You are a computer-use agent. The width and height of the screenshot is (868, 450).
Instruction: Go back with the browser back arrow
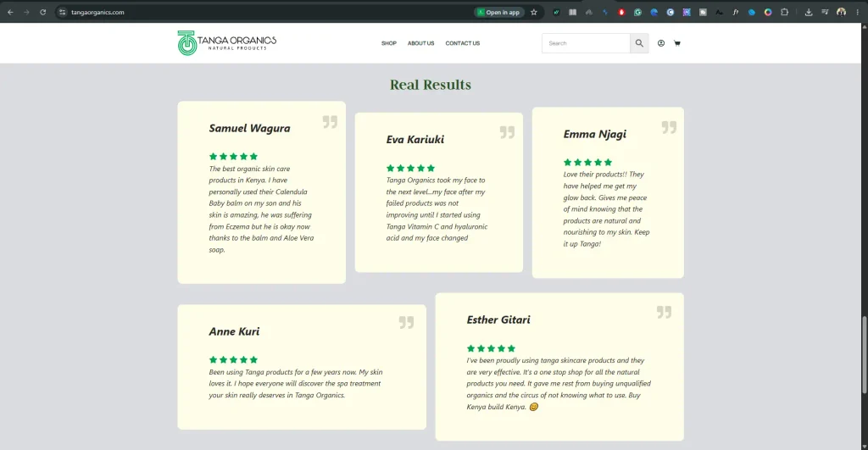tap(10, 12)
